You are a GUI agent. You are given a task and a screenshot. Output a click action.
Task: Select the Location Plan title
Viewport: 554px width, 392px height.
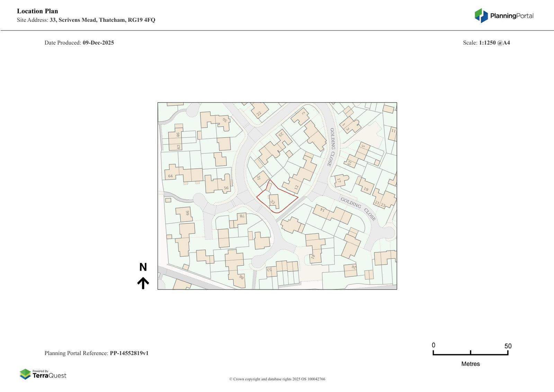[37, 11]
